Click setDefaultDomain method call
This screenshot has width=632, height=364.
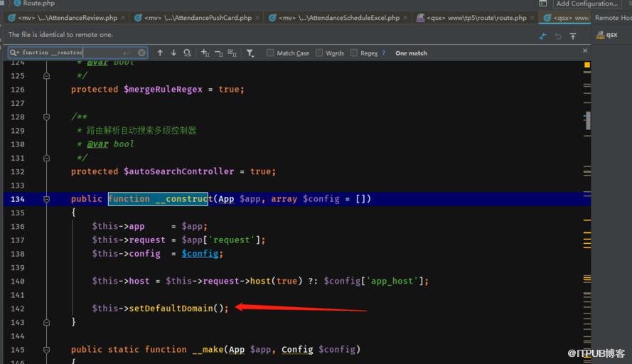[x=171, y=309]
